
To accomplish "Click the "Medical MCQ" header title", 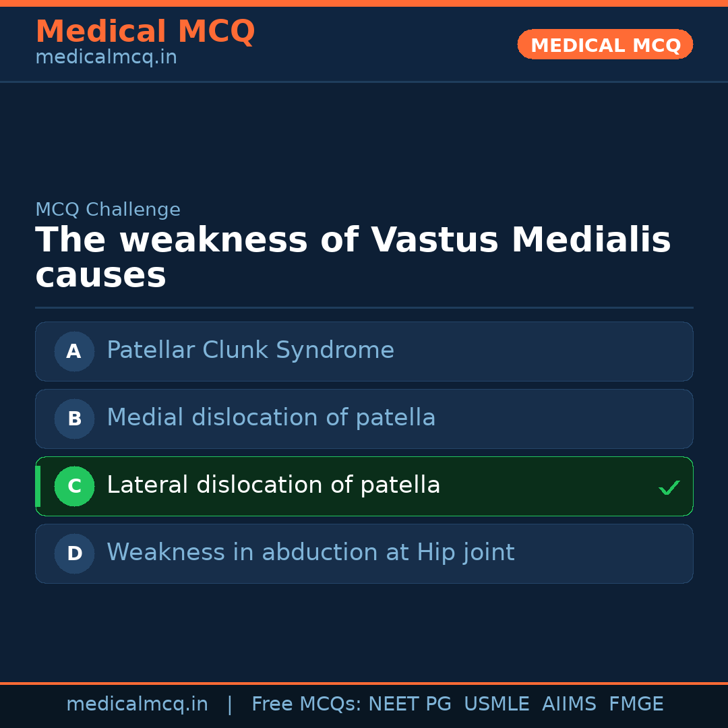I will [145, 32].
